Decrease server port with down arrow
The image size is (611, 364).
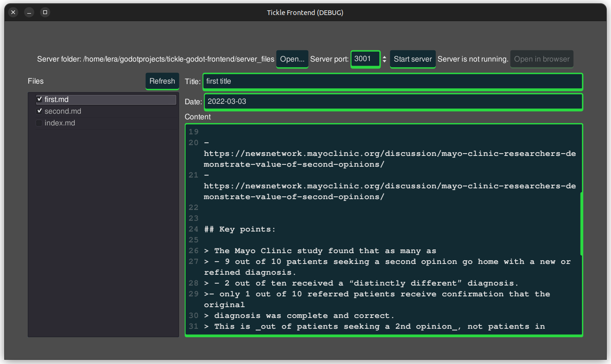[384, 62]
